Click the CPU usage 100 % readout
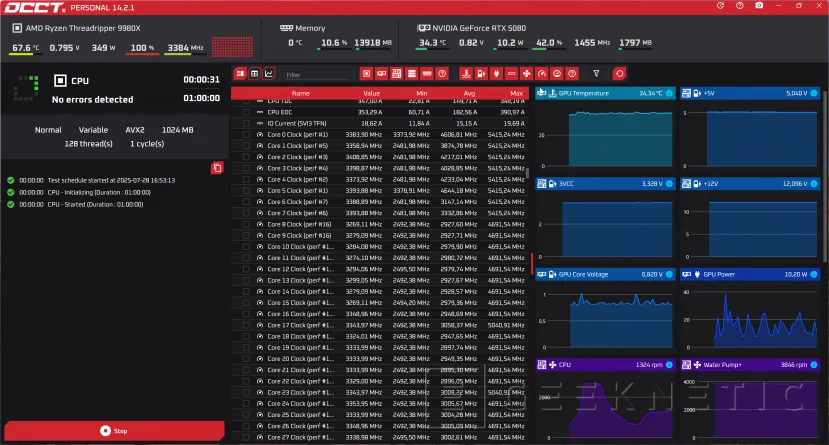Viewport: 829px width, 445px height. (142, 48)
